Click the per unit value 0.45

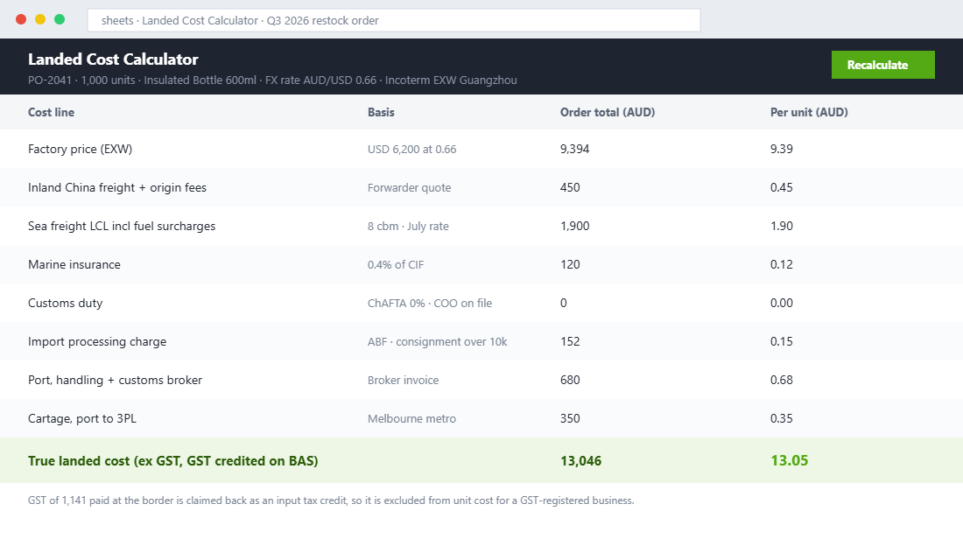coord(781,188)
